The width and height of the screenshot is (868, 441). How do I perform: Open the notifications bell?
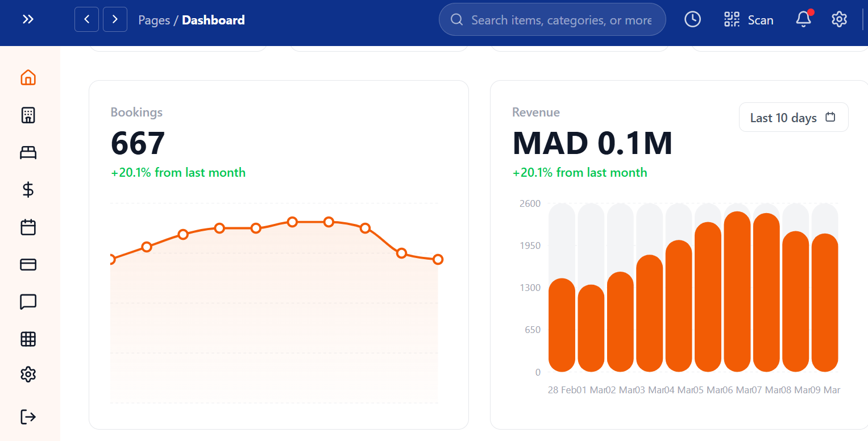(803, 19)
